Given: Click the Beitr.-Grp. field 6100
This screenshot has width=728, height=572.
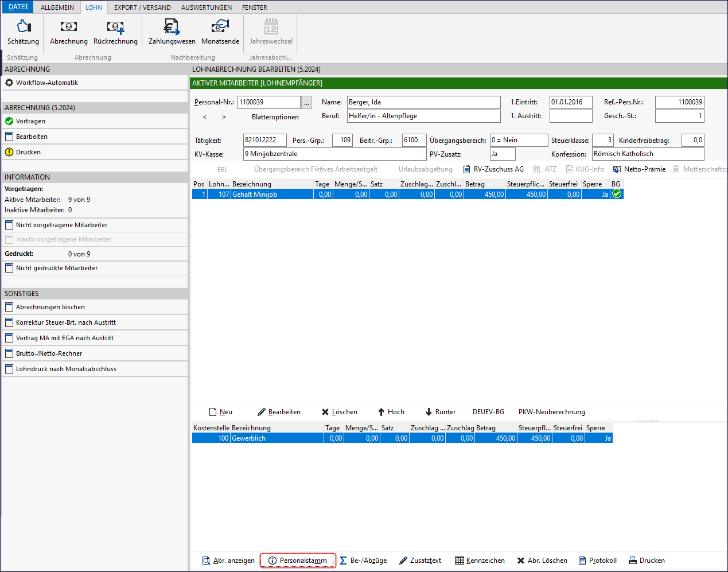Looking at the screenshot, I should 414,140.
